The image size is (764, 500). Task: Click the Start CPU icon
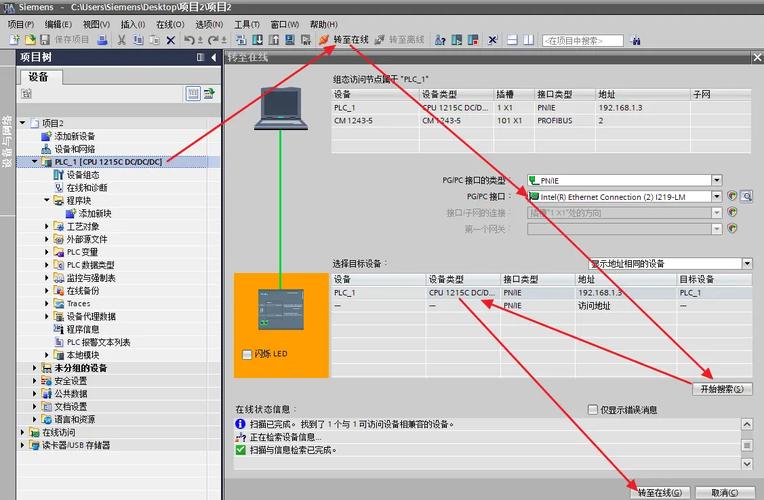(457, 40)
